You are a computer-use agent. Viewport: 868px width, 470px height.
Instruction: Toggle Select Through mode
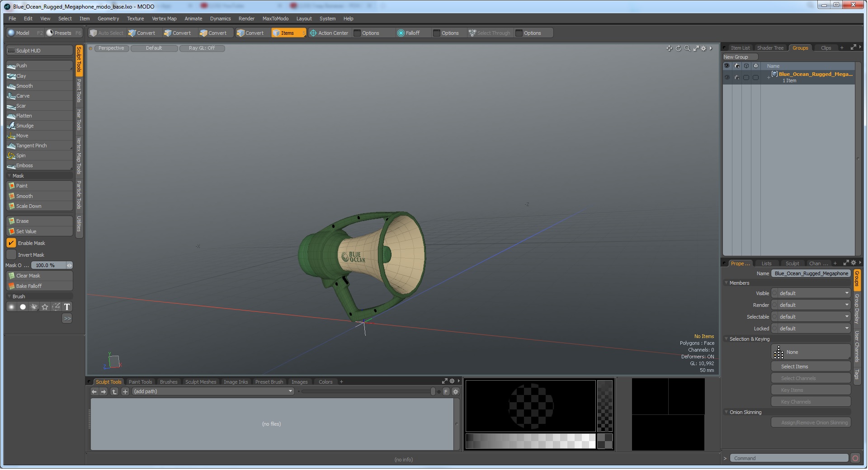click(490, 33)
